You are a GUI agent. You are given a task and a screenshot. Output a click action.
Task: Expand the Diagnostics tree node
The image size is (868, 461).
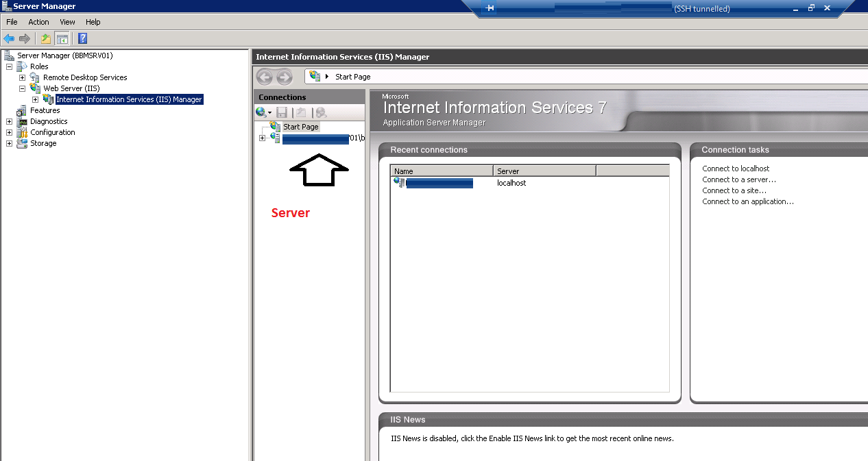click(9, 121)
